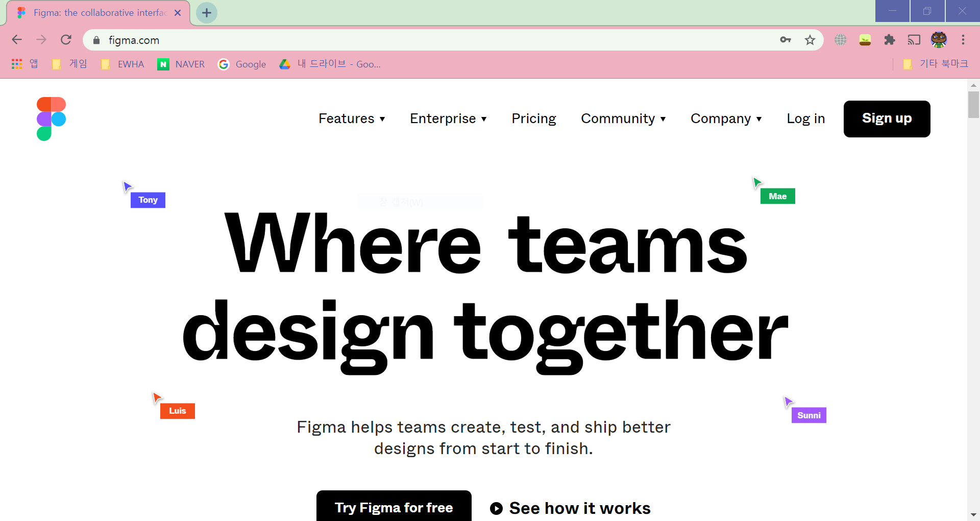
Task: Click the Sign up button
Action: (x=887, y=119)
